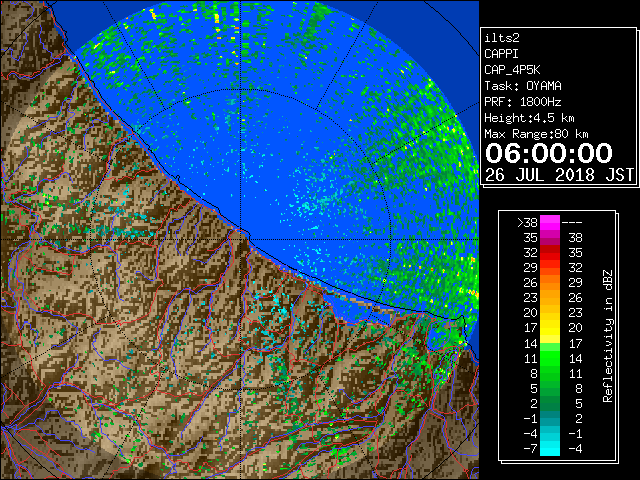
Task: Click the CAPPI product label
Action: [x=501, y=54]
